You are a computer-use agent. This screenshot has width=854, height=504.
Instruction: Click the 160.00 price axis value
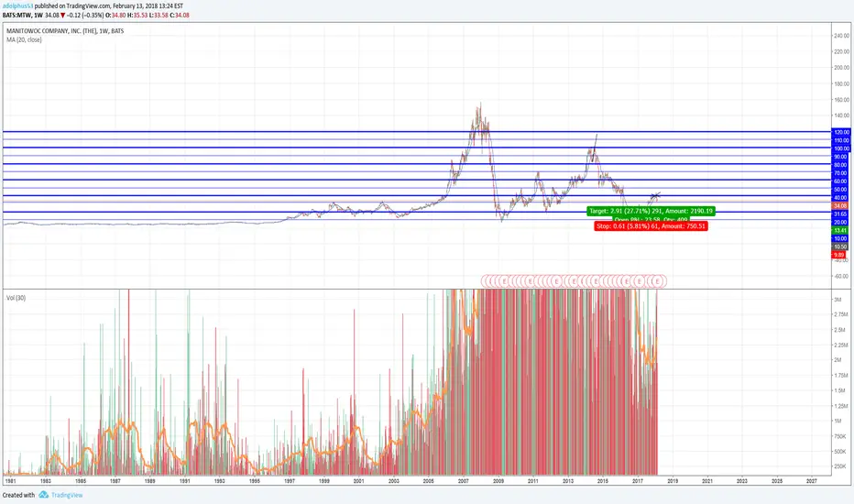click(841, 100)
